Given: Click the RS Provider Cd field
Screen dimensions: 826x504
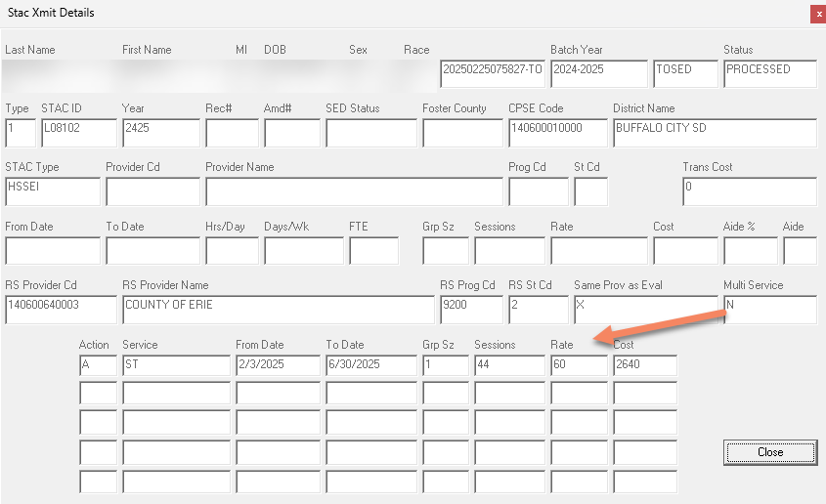Looking at the screenshot, I should tap(61, 310).
